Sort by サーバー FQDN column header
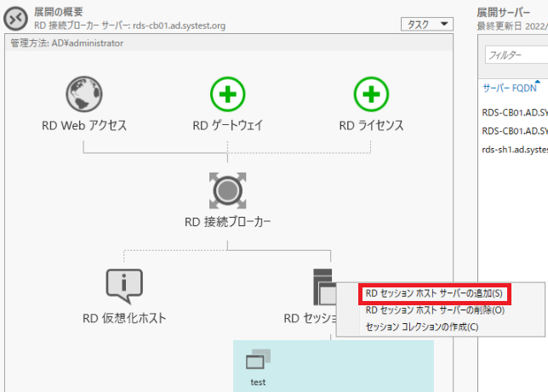This screenshot has width=548, height=392. click(x=509, y=88)
